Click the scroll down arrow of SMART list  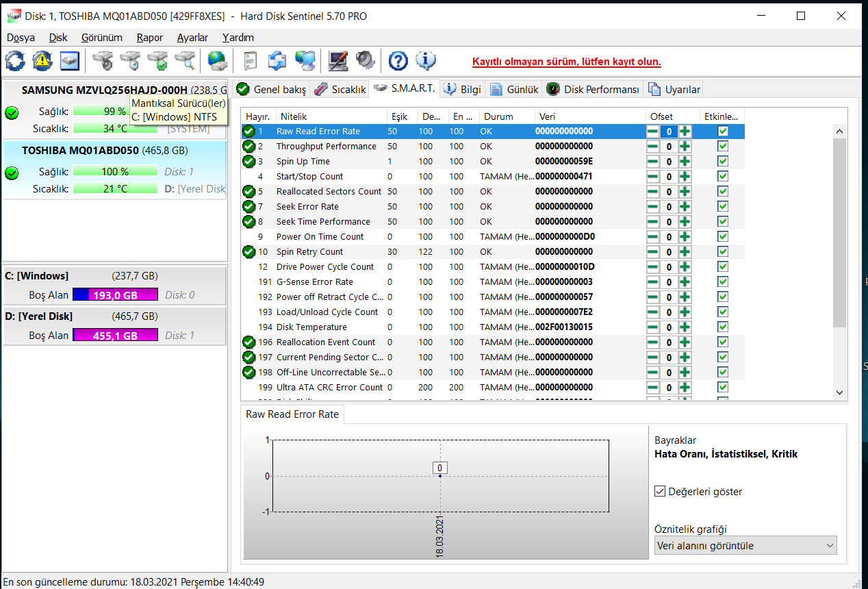tap(840, 392)
